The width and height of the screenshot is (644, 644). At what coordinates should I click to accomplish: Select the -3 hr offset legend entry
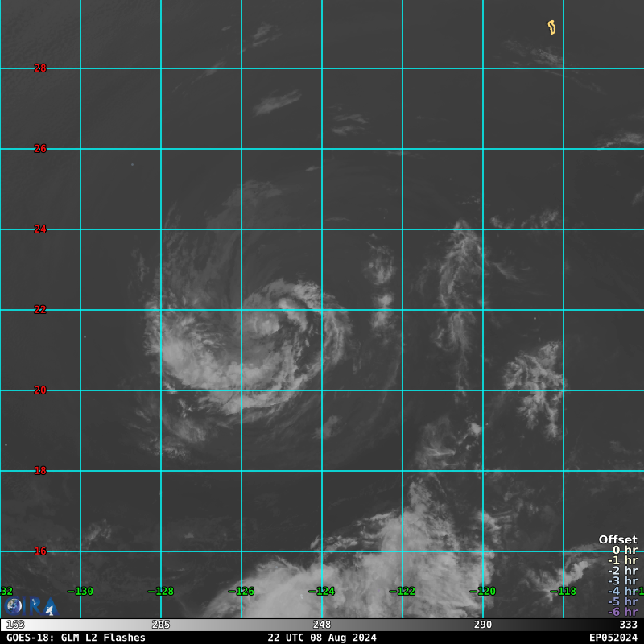622,580
